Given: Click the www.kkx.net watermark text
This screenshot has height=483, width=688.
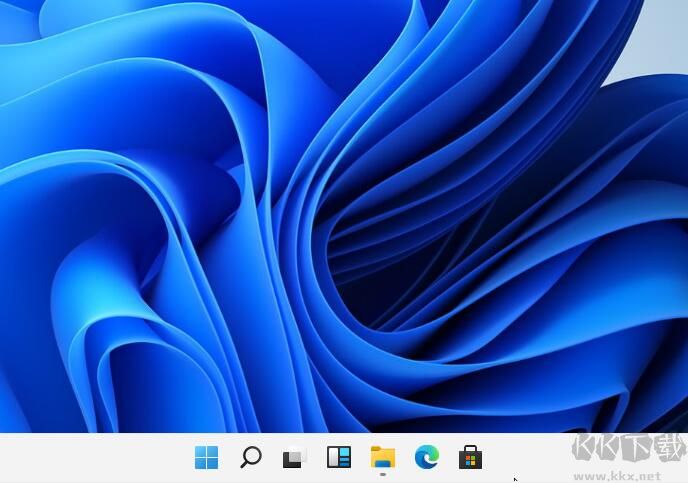Looking at the screenshot, I should click(628, 473).
